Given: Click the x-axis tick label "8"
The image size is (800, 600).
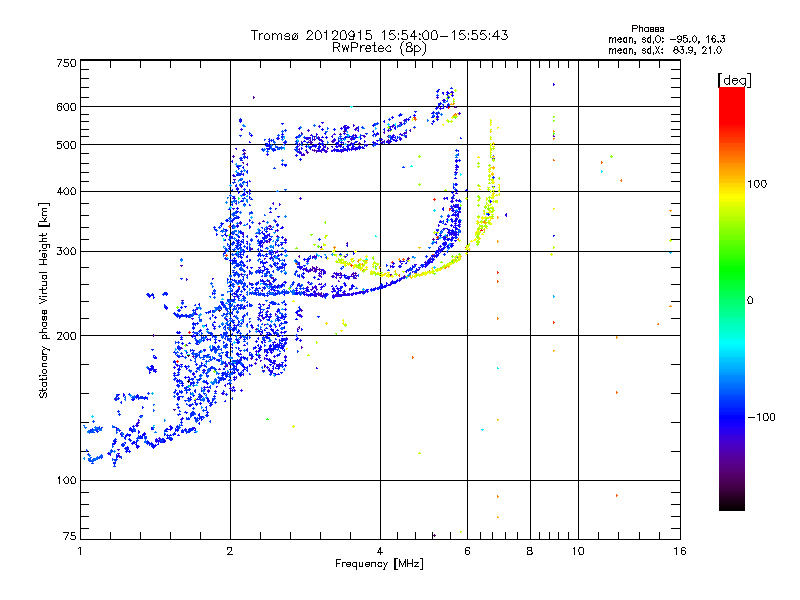Looking at the screenshot, I should tap(530, 551).
